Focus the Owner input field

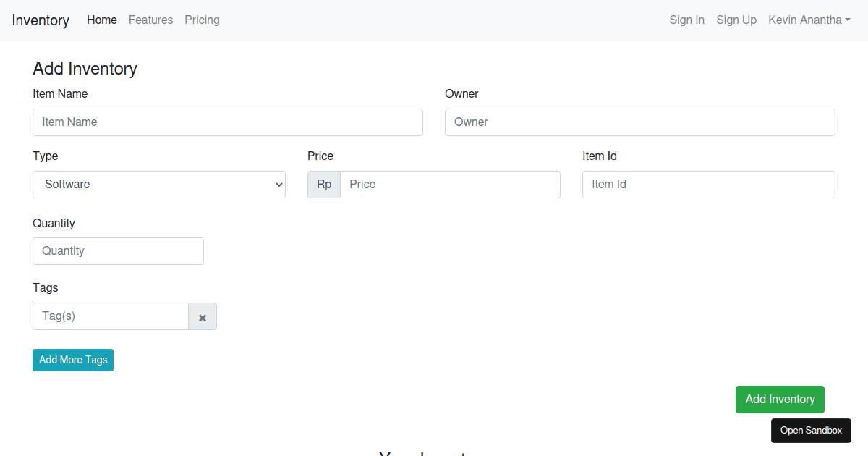click(x=640, y=122)
